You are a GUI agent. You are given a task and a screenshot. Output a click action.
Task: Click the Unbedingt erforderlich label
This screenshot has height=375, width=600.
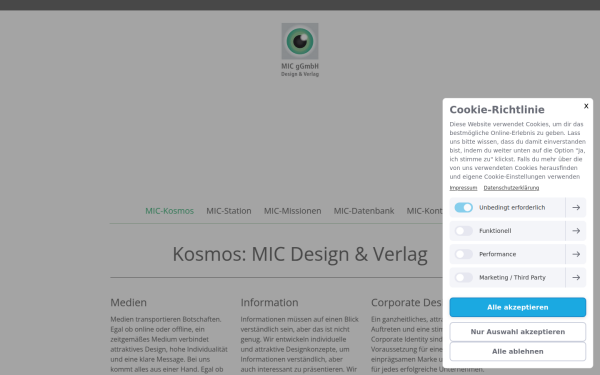pos(512,207)
